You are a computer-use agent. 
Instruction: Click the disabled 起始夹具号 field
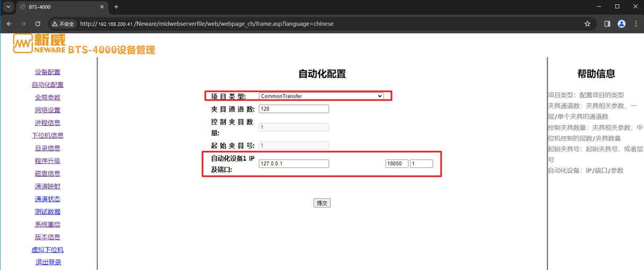tap(294, 145)
